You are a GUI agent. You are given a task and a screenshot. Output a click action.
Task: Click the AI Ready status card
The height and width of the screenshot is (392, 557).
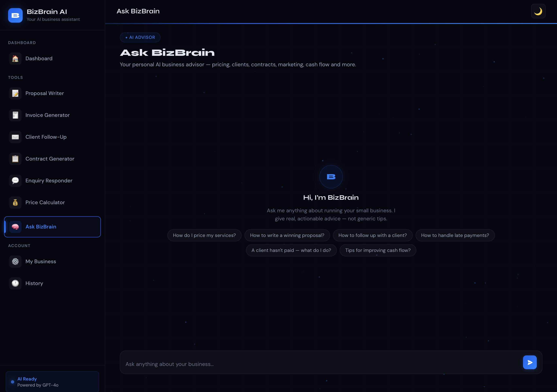pos(52,381)
